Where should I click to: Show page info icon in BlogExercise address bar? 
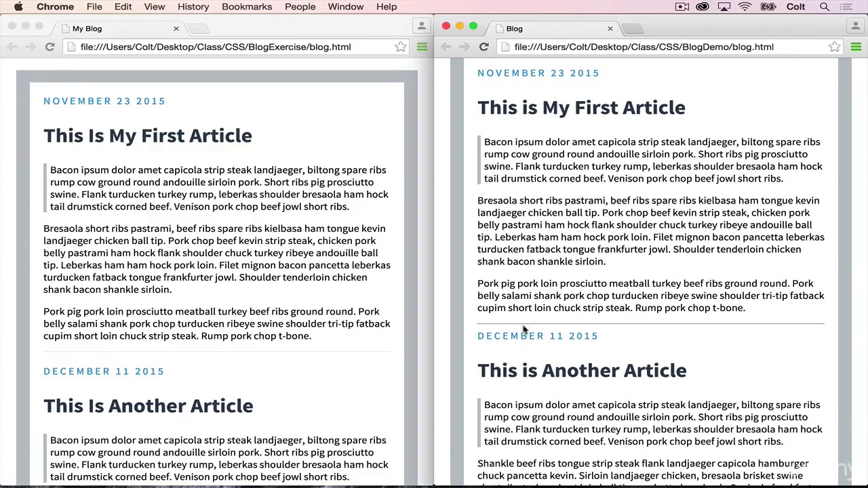(x=71, y=47)
